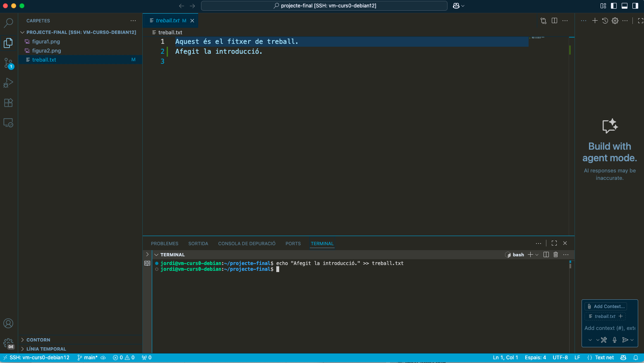Viewport: 644px width, 363px height.
Task: Open chat settings gear
Action: [615, 21]
